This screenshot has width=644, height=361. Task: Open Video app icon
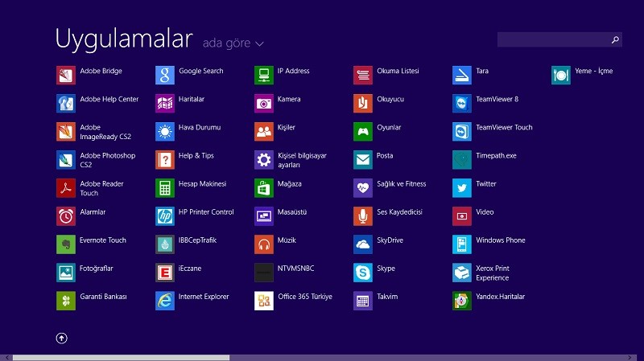[461, 216]
